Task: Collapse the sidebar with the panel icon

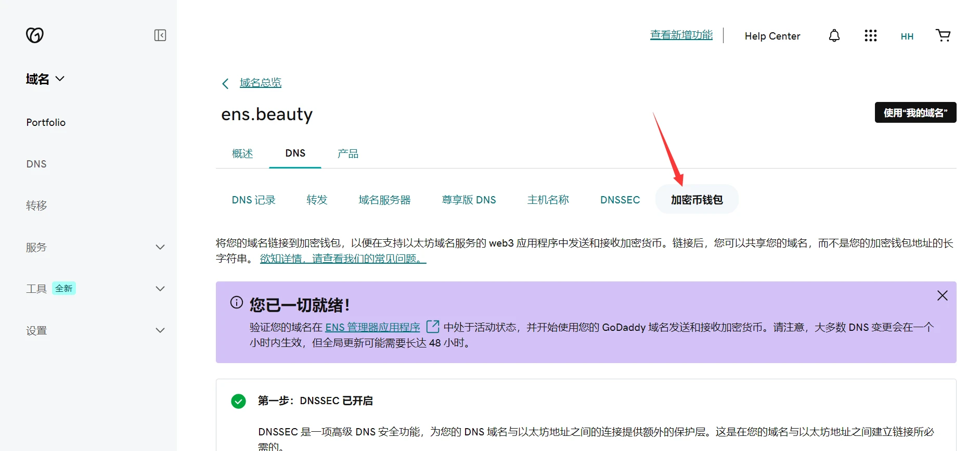Action: [160, 35]
